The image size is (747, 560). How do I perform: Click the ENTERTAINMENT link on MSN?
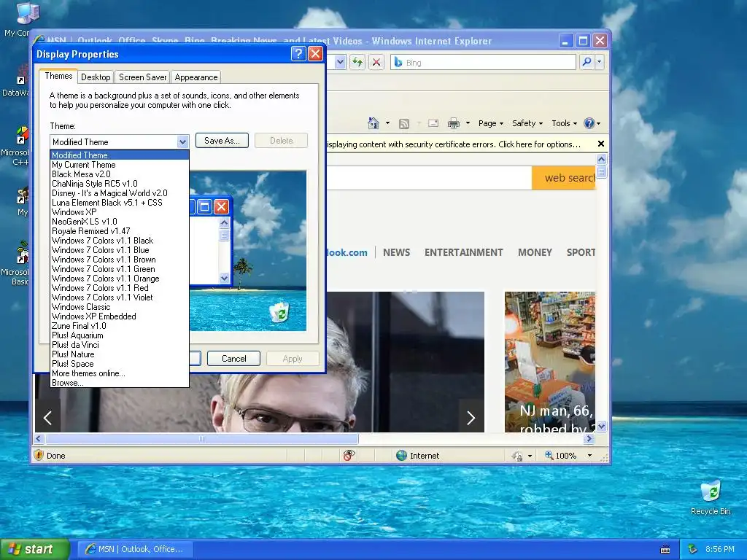pyautogui.click(x=463, y=252)
